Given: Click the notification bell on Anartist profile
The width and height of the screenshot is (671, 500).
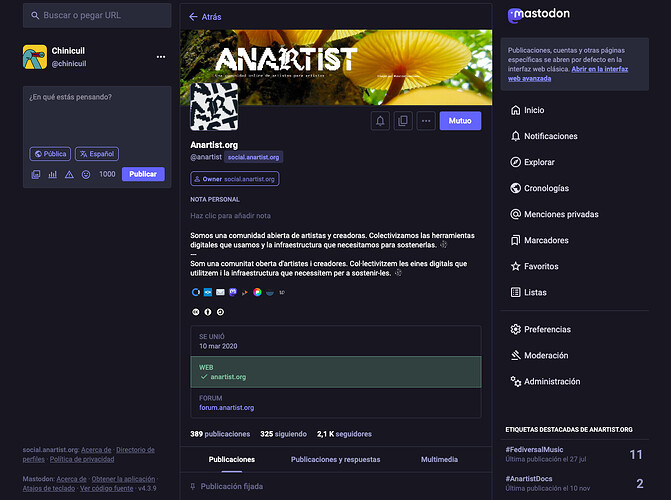Looking at the screenshot, I should pyautogui.click(x=380, y=121).
